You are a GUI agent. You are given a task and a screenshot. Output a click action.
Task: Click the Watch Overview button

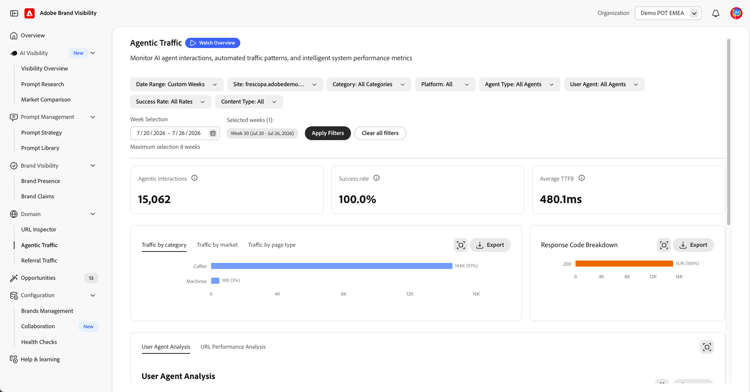213,43
